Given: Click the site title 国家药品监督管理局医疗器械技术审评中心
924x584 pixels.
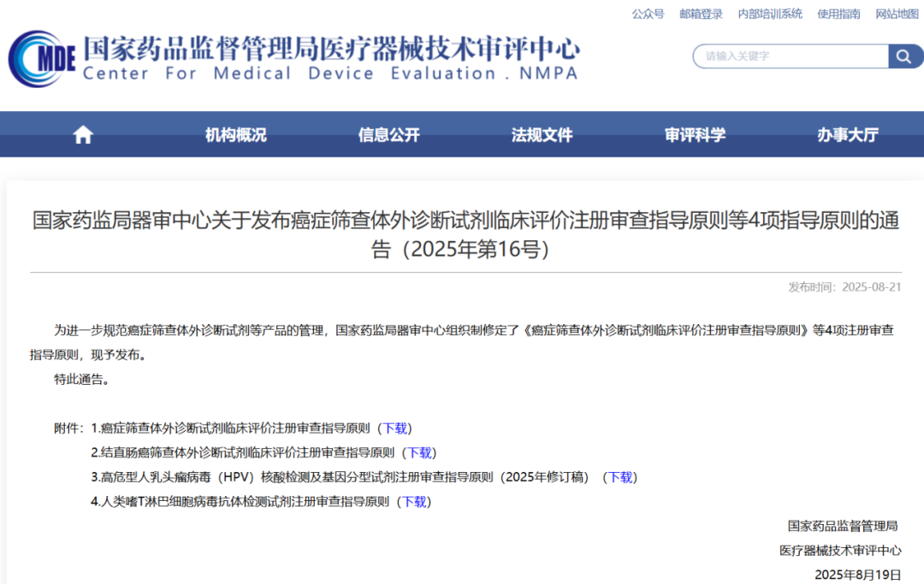Looking at the screenshot, I should pos(331,48).
